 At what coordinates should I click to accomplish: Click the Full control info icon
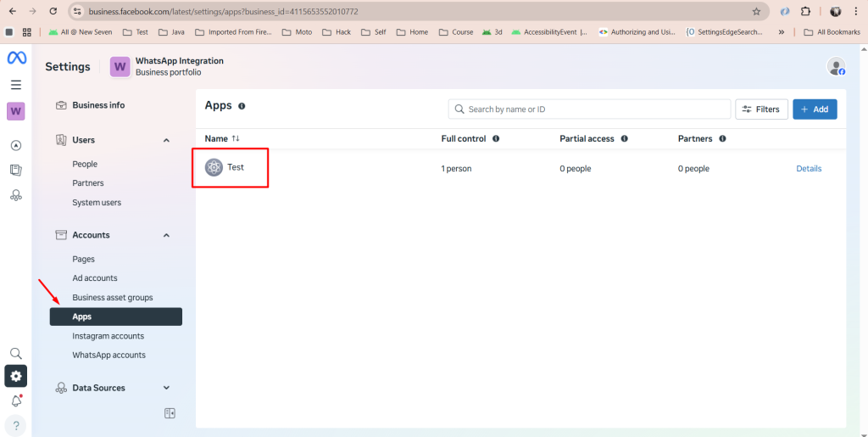pos(496,138)
